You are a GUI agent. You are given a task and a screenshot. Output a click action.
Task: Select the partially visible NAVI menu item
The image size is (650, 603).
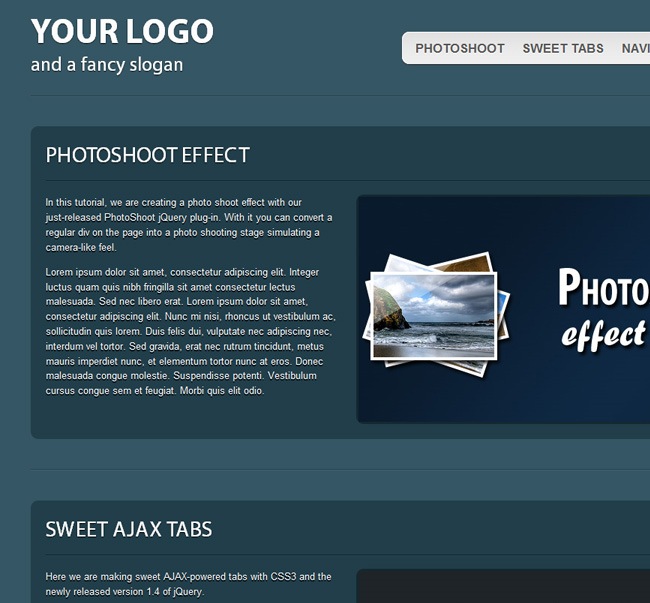(x=636, y=48)
